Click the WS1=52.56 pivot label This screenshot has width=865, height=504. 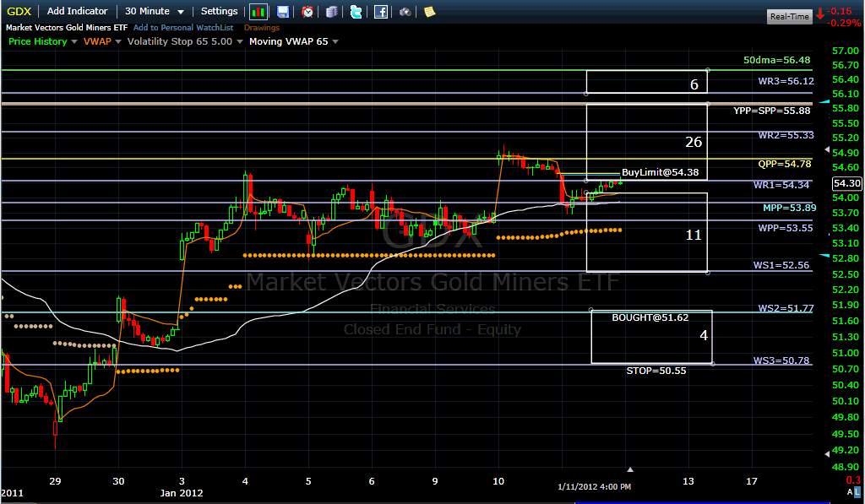pyautogui.click(x=781, y=265)
